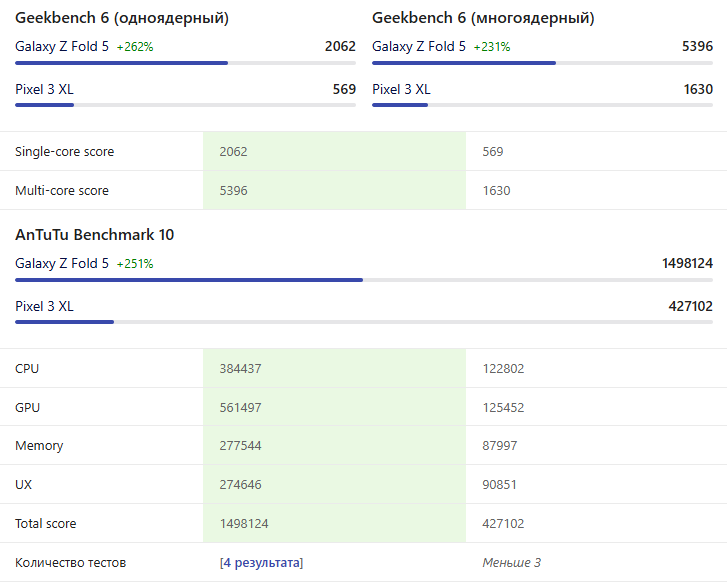
Task: Click Galaxy Z Fold 5 single-core progress bar
Action: pos(185,63)
